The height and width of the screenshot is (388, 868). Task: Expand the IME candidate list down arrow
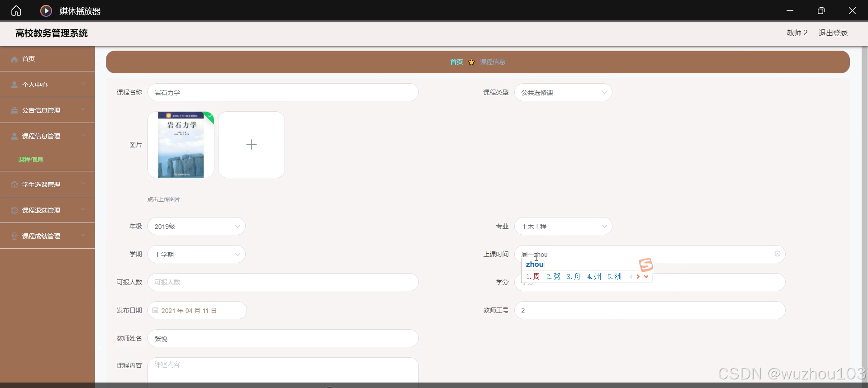(x=646, y=277)
